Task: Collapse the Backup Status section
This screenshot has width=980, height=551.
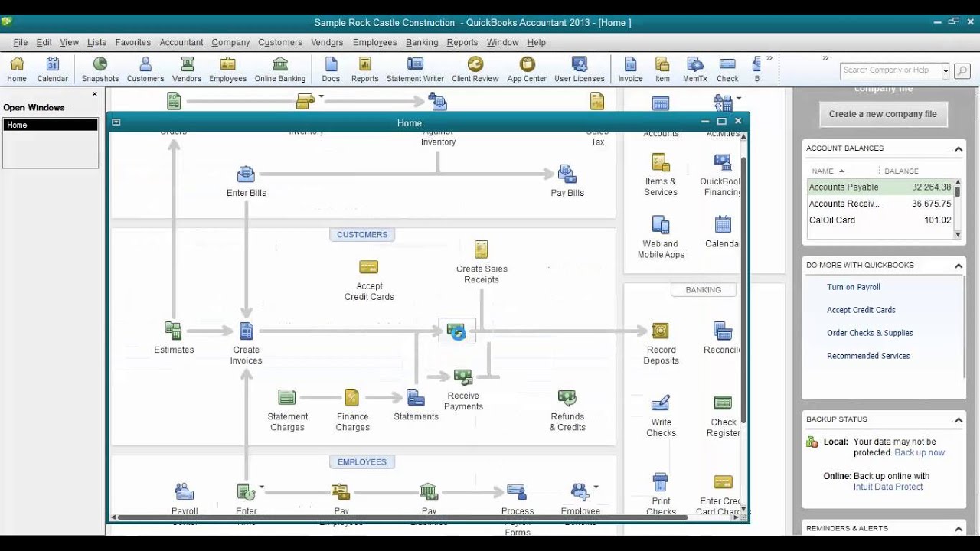Action: pyautogui.click(x=958, y=419)
